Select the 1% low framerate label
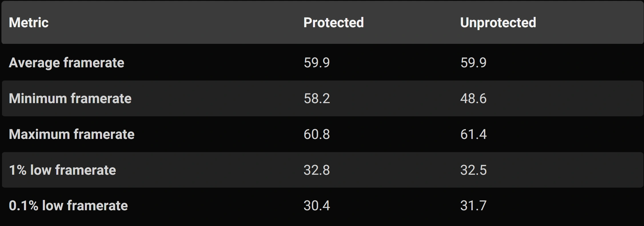 (x=62, y=170)
